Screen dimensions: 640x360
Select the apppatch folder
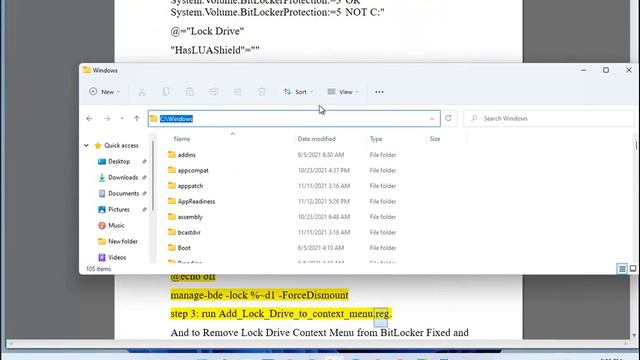point(190,186)
